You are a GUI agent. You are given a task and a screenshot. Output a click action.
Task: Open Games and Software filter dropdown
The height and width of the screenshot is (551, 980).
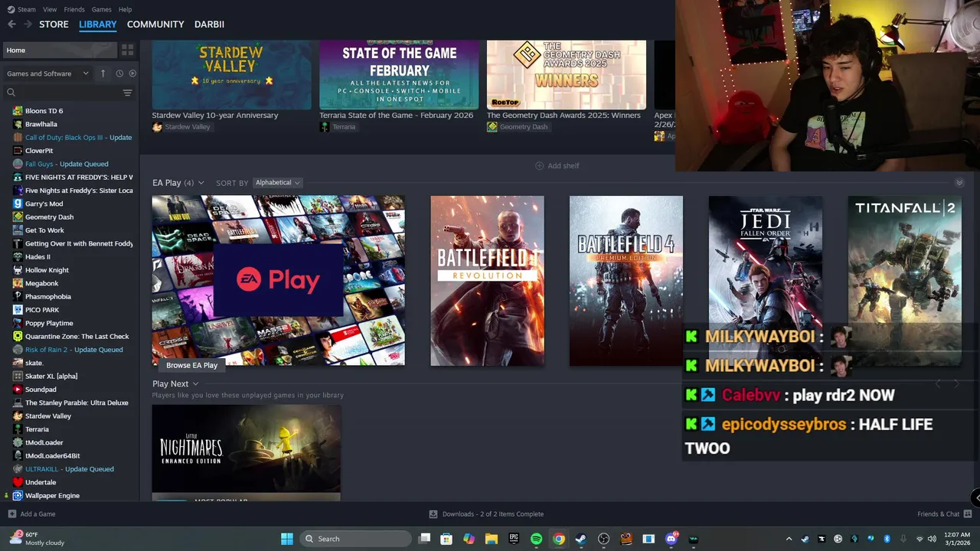point(49,73)
